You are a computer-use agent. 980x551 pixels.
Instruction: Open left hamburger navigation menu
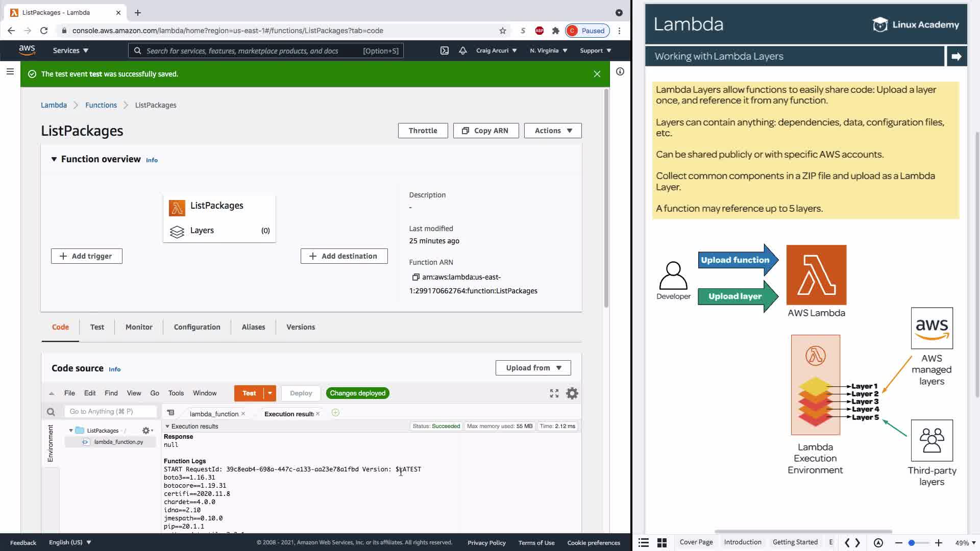tap(10, 71)
